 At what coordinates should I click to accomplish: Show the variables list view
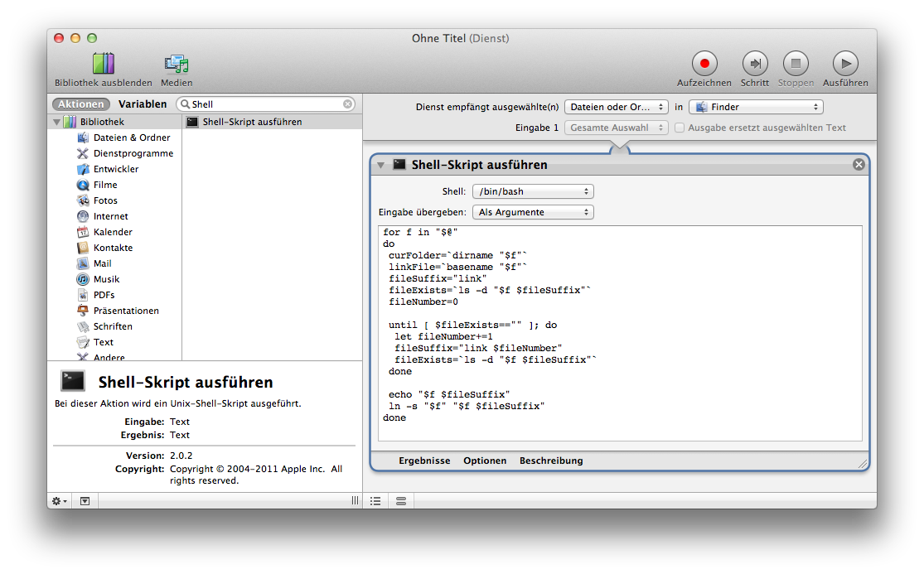click(x=401, y=501)
